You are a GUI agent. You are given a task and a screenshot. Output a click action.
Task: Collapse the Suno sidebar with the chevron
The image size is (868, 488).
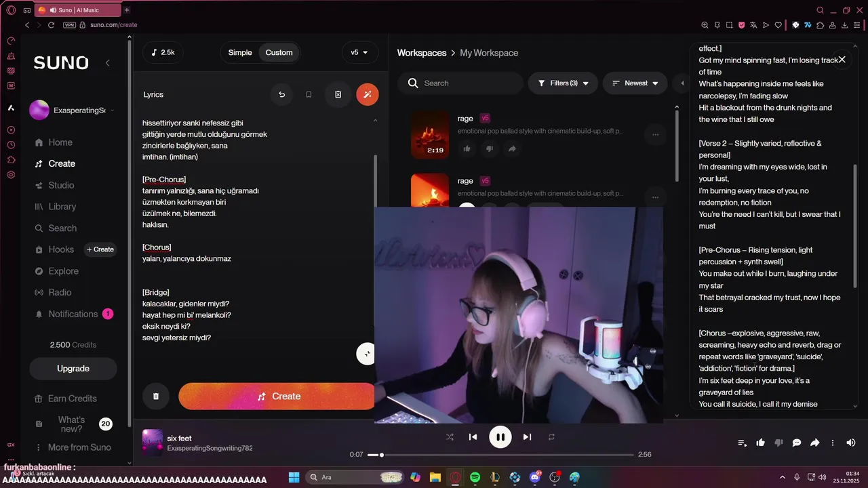tap(107, 62)
